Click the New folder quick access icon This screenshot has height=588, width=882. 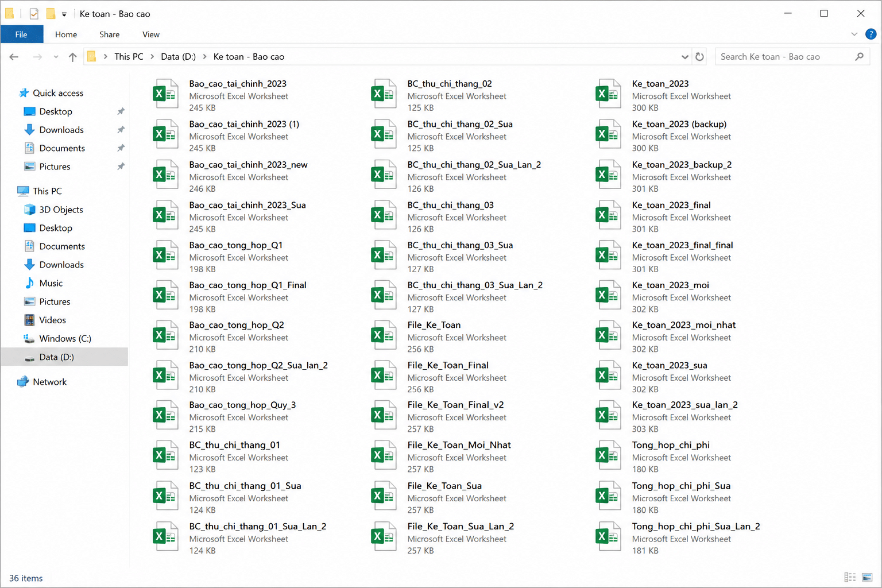[51, 14]
